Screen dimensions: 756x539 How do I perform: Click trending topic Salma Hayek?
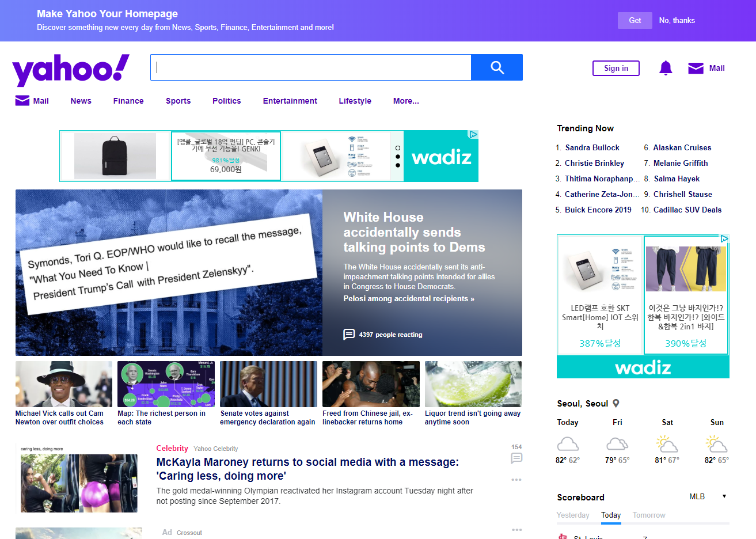point(677,179)
